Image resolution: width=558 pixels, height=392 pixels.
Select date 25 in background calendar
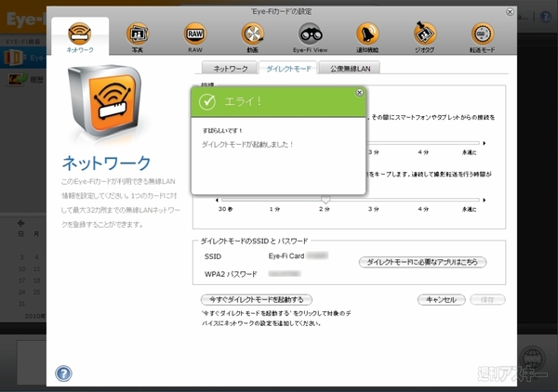click(36, 292)
